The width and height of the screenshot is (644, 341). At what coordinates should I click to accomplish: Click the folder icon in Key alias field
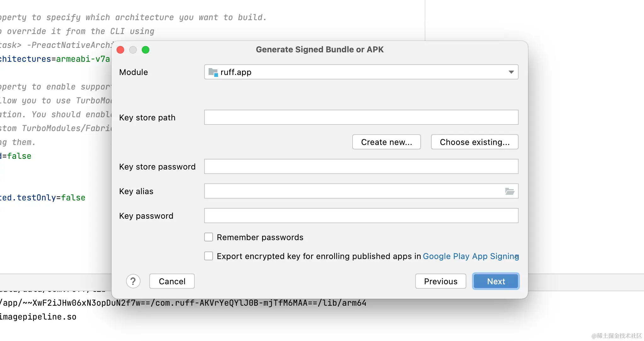pos(509,191)
